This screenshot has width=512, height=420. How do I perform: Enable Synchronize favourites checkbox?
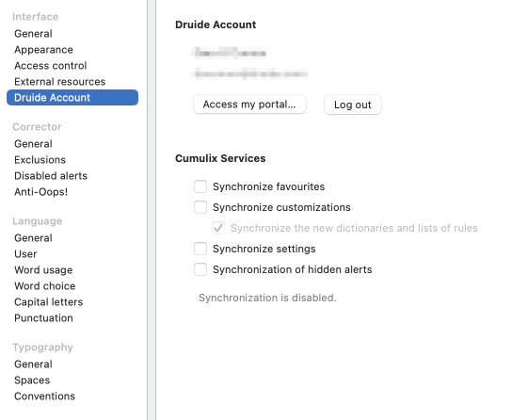coord(200,186)
